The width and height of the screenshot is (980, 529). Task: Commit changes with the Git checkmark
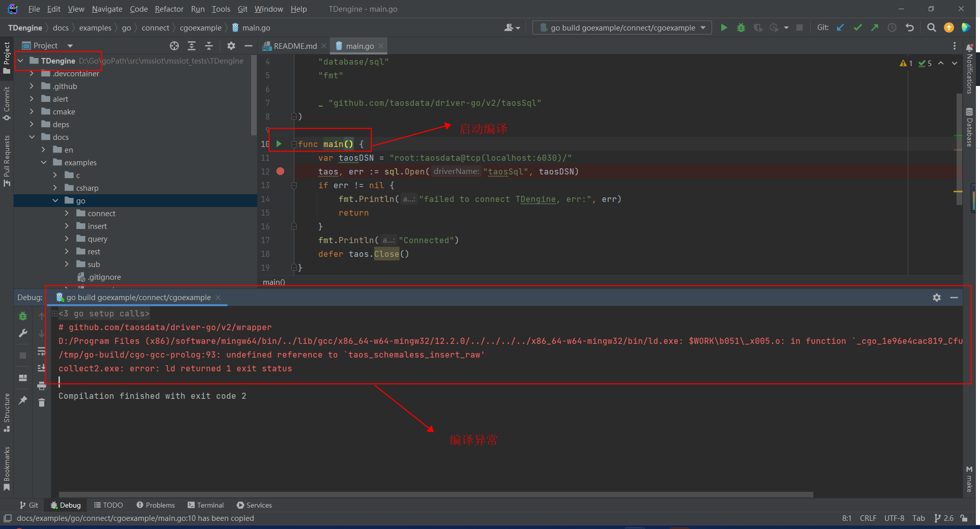click(858, 27)
